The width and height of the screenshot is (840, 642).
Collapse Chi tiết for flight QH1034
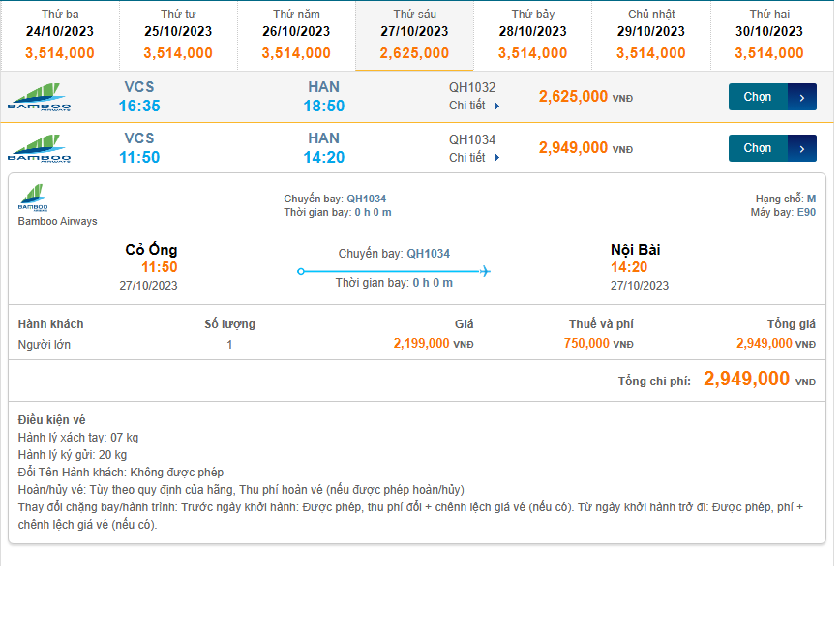point(474,157)
